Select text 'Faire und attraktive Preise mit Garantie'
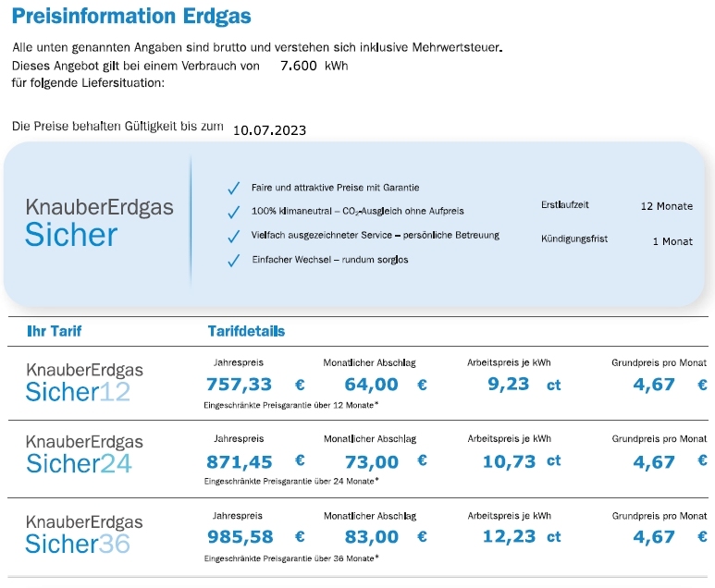This screenshot has height=588, width=715. click(x=335, y=188)
